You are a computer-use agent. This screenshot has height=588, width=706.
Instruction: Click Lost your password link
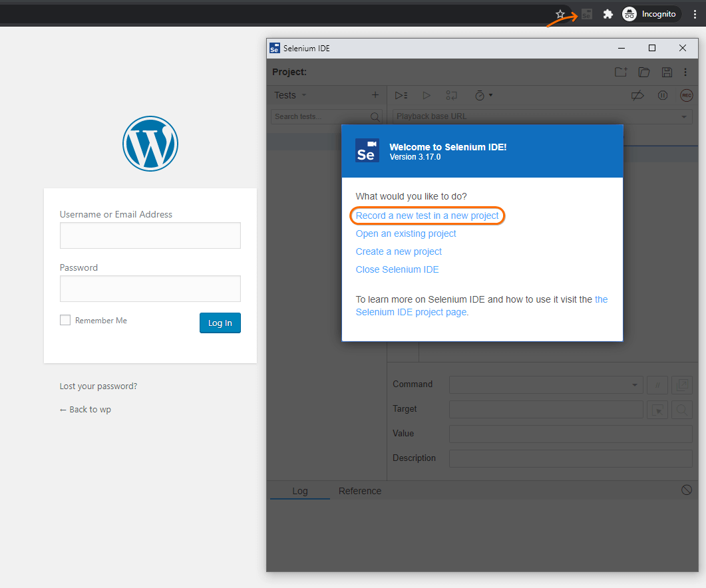[x=98, y=386]
